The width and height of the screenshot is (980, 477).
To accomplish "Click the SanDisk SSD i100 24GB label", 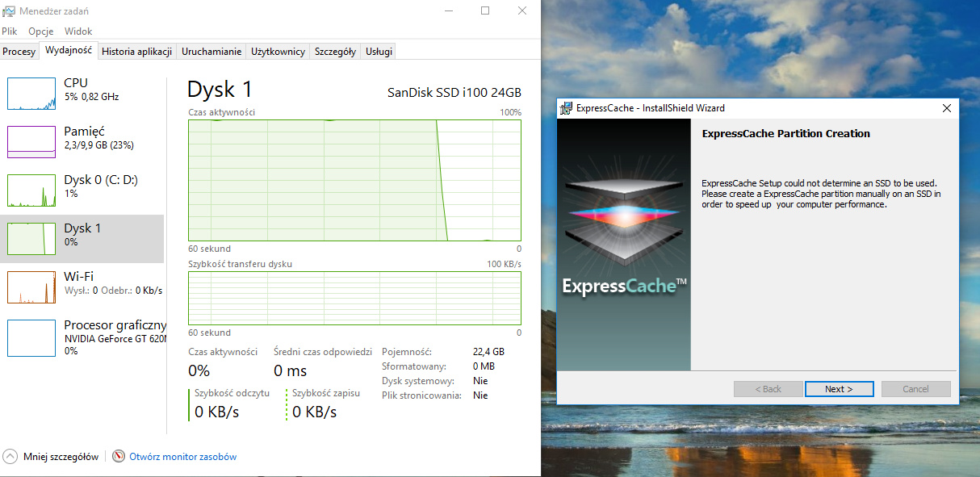I will [454, 93].
